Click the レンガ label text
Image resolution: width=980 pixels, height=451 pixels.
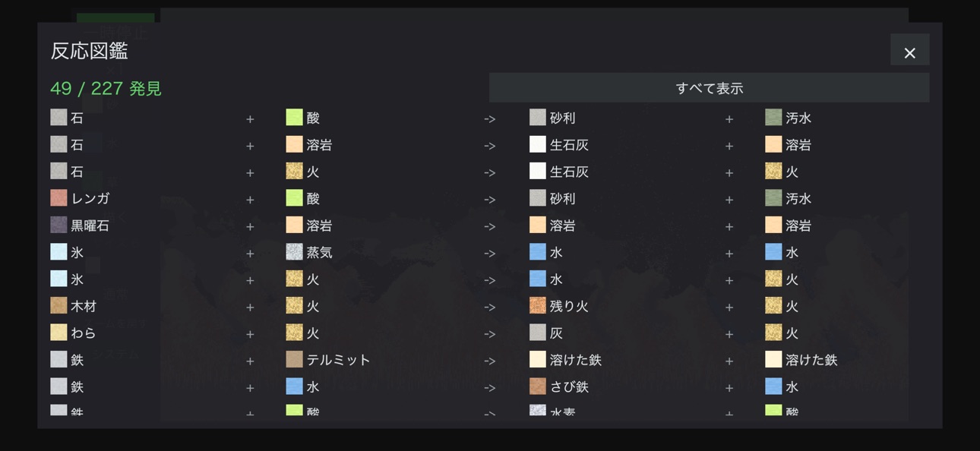[90, 198]
